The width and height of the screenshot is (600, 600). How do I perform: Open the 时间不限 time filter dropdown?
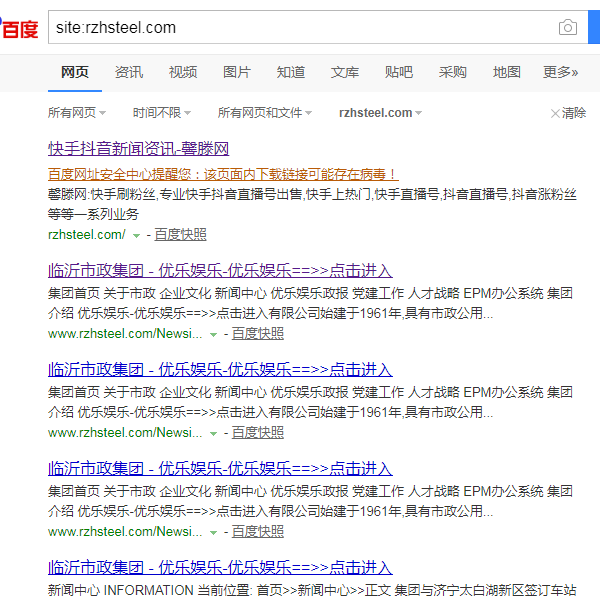161,113
